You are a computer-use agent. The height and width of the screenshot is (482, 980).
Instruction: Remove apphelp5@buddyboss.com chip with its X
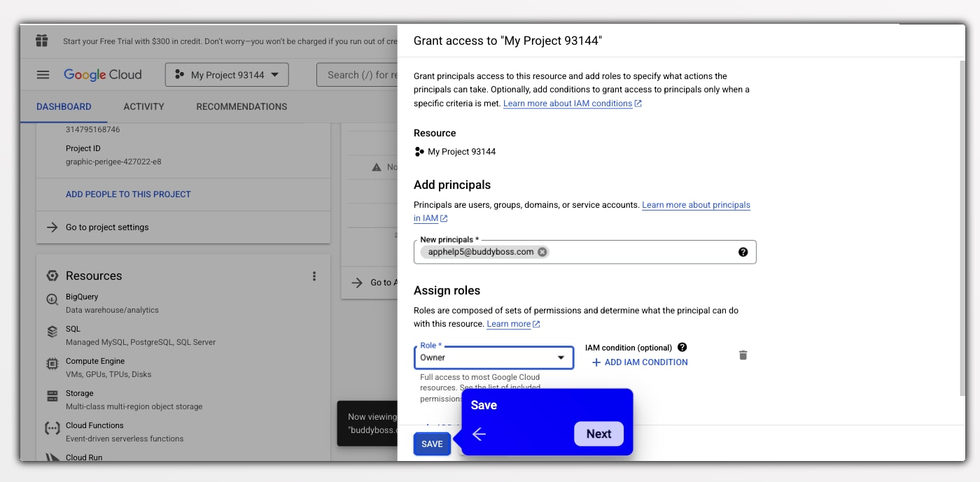(x=542, y=252)
